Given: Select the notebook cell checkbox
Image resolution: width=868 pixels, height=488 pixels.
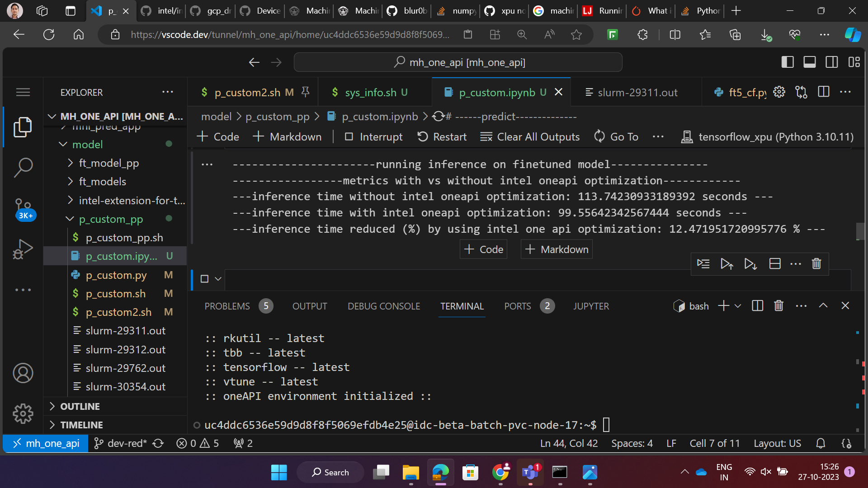Looking at the screenshot, I should click(x=204, y=279).
